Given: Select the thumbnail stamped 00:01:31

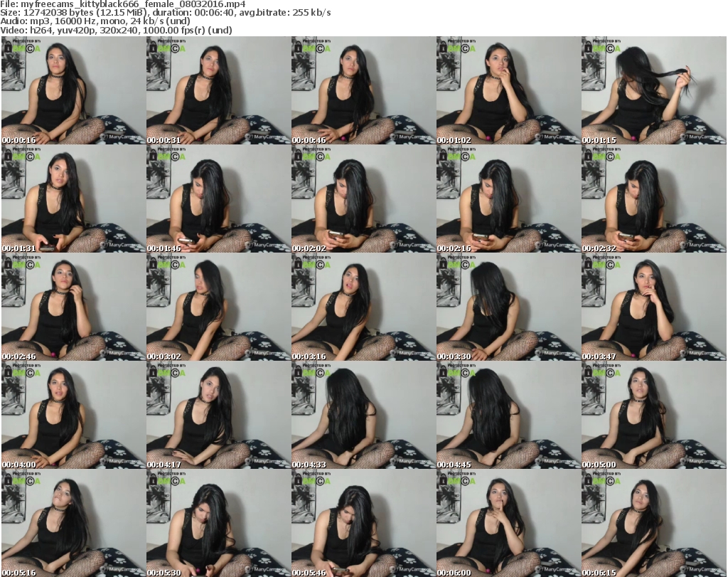Looking at the screenshot, I should coord(73,198).
